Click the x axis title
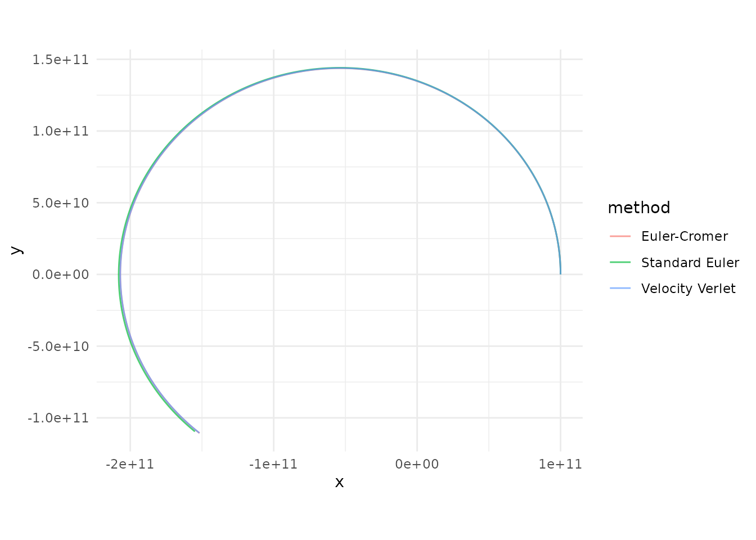Screen dimensions: 756x540 (339, 482)
